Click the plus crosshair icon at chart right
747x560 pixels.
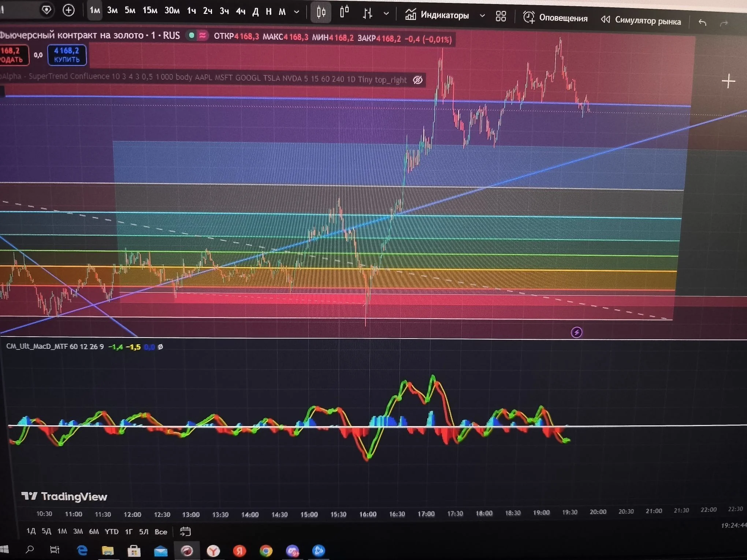728,81
